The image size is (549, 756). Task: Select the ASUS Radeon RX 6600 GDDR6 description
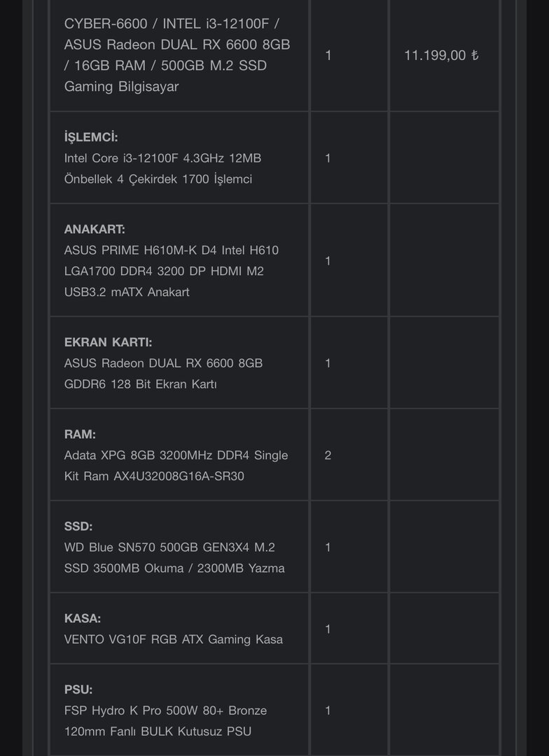point(163,374)
